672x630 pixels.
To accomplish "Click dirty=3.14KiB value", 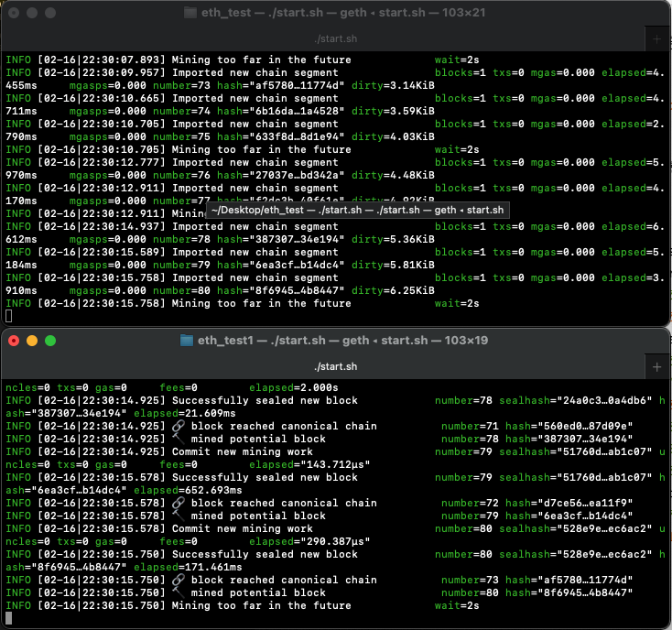I will click(393, 85).
